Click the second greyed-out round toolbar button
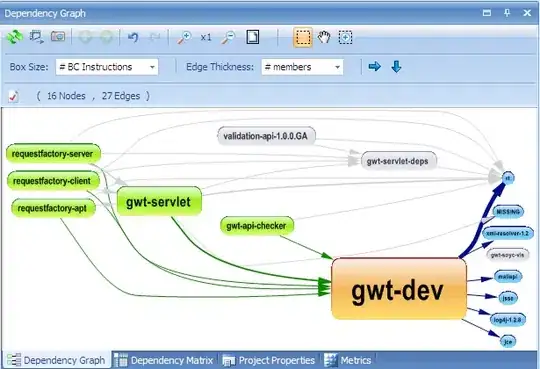This screenshot has height=369, width=540. (106, 37)
